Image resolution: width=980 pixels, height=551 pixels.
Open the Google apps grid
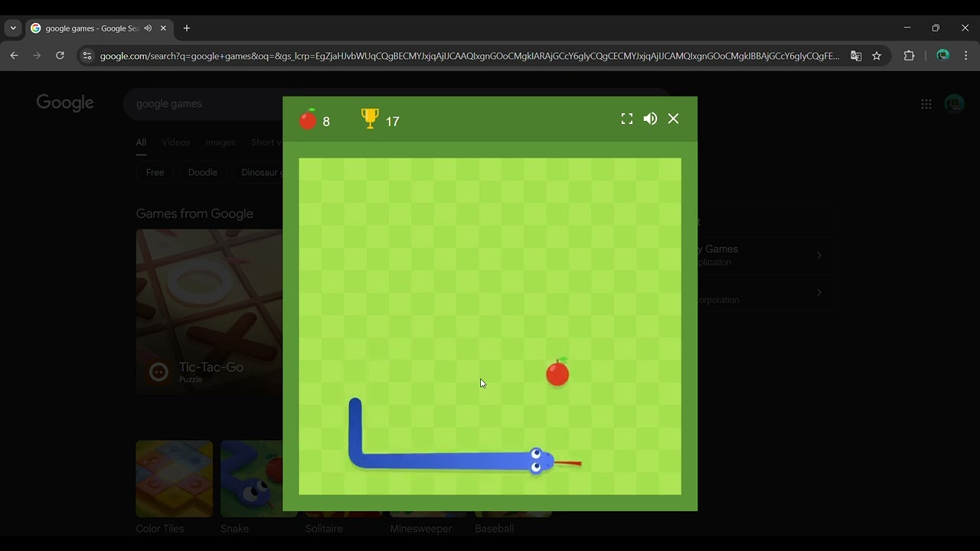[926, 104]
